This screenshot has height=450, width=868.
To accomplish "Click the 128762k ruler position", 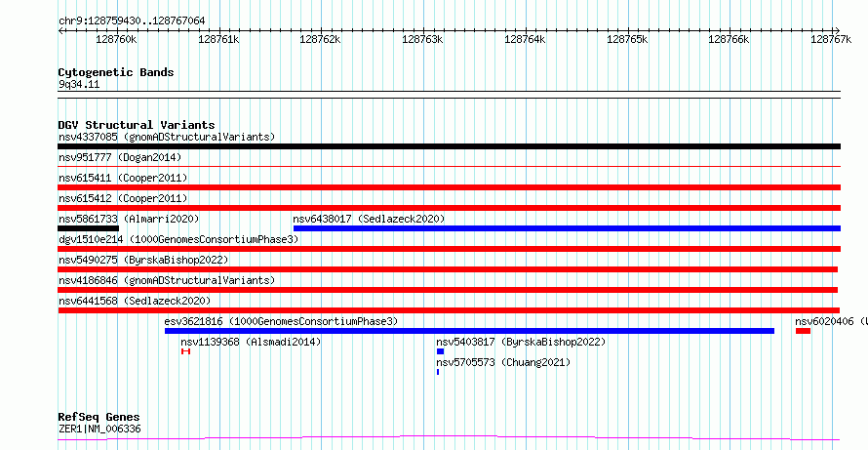I will tap(320, 39).
